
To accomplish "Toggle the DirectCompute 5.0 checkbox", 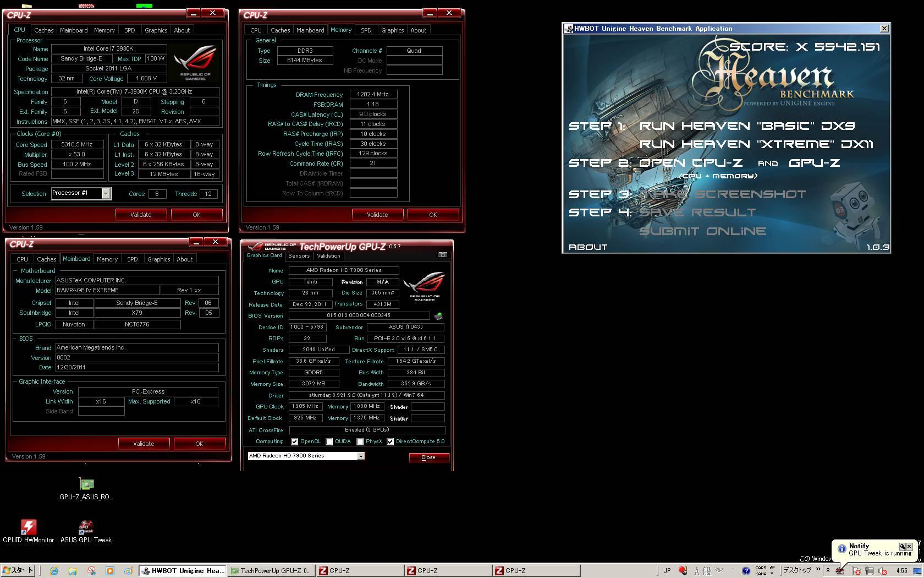I will [x=390, y=441].
